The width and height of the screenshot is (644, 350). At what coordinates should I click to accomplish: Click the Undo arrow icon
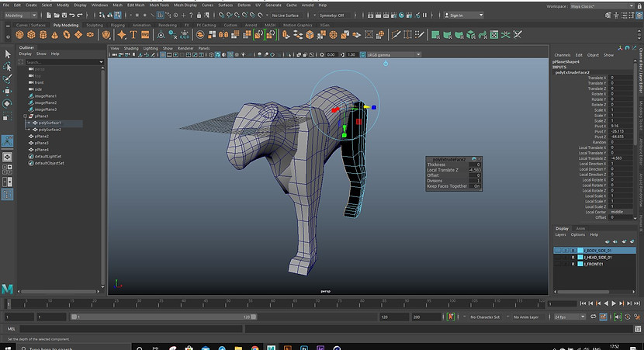(72, 16)
